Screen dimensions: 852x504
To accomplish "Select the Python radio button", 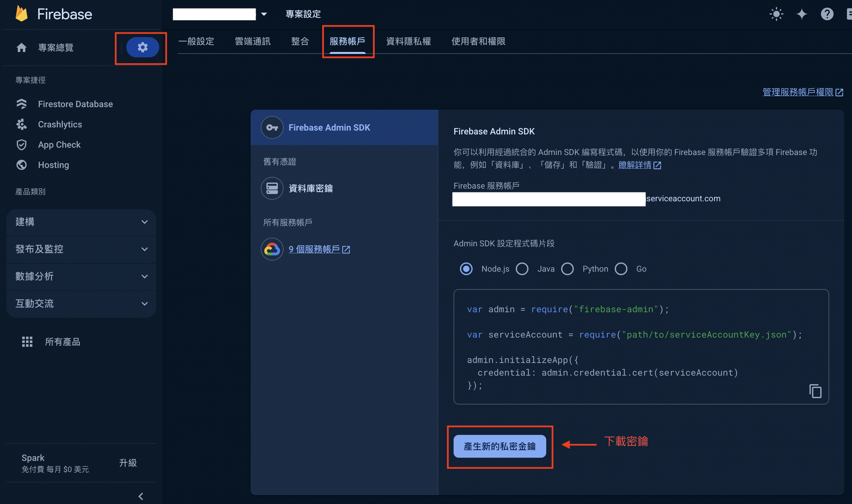I will pyautogui.click(x=567, y=269).
